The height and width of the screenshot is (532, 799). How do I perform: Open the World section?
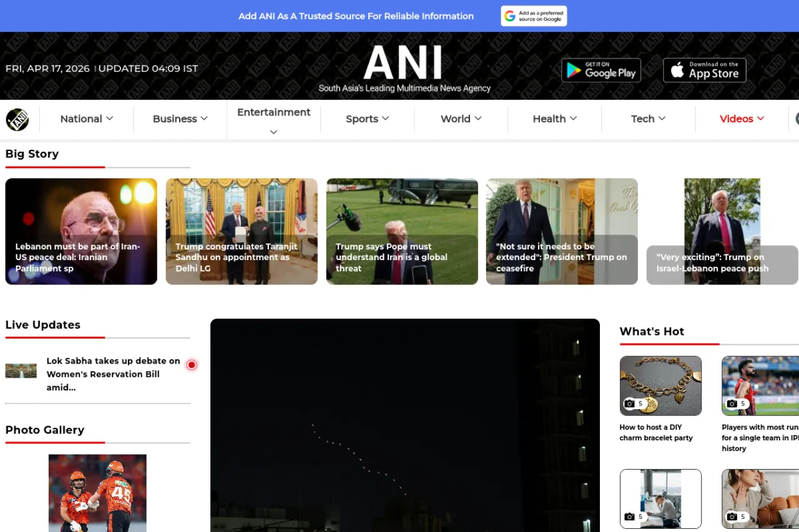[x=456, y=118]
